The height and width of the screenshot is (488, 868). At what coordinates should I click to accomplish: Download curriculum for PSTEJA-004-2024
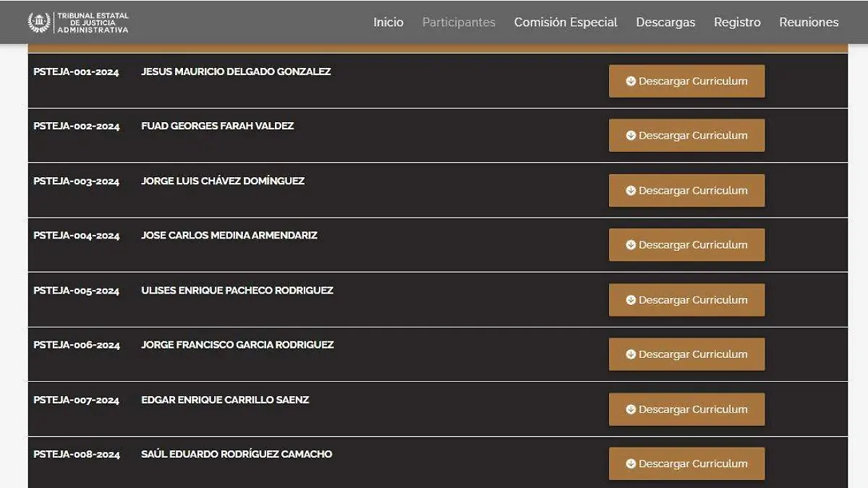[x=686, y=245]
